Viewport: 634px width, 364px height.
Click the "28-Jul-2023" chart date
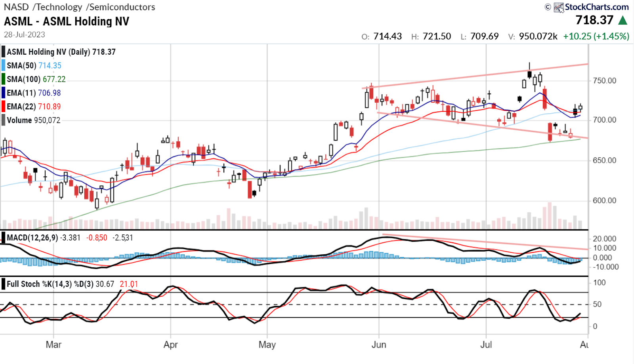coord(25,35)
